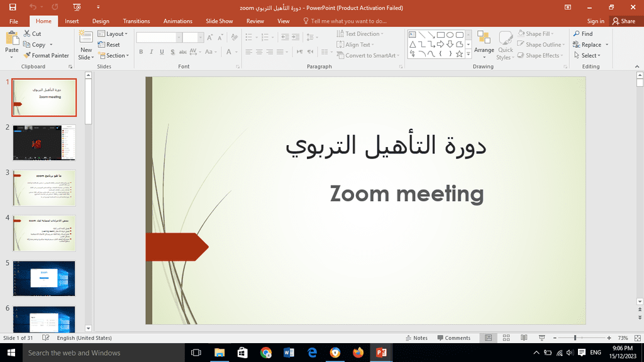Open the Select dropdown in Editing
The height and width of the screenshot is (362, 644).
(x=587, y=55)
